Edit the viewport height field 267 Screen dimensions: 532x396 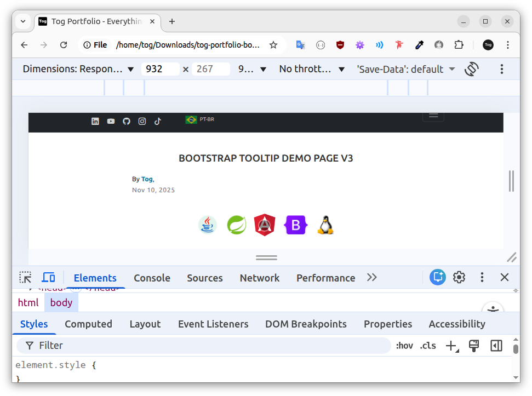(211, 69)
